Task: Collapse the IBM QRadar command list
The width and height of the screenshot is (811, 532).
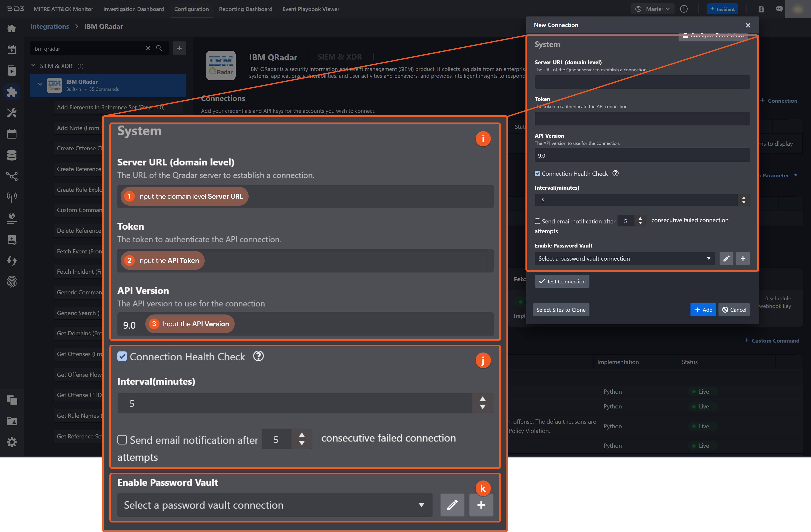Action: click(x=40, y=84)
